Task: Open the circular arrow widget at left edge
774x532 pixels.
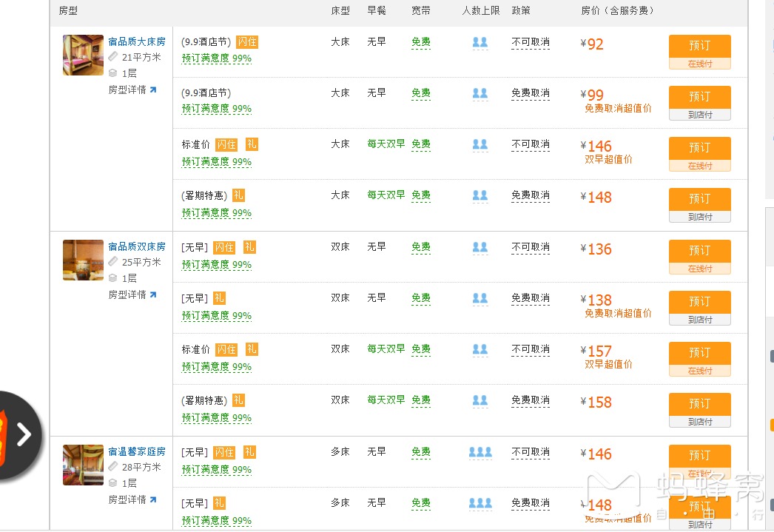Action: tap(20, 435)
